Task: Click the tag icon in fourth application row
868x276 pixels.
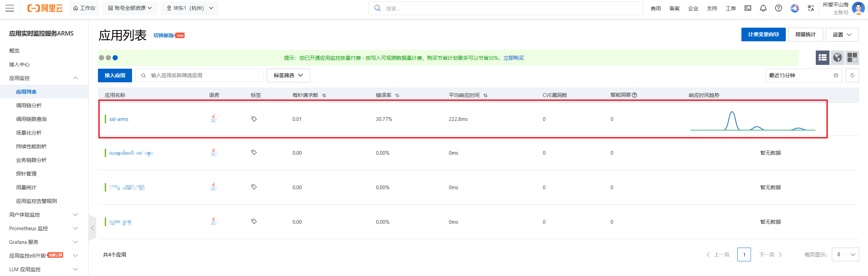Action: pos(254,221)
